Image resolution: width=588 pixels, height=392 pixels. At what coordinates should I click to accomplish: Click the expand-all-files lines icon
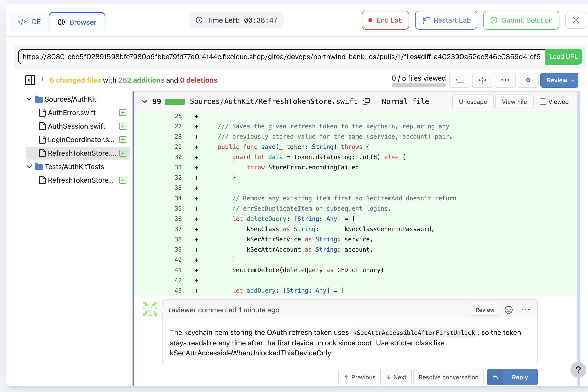click(460, 80)
